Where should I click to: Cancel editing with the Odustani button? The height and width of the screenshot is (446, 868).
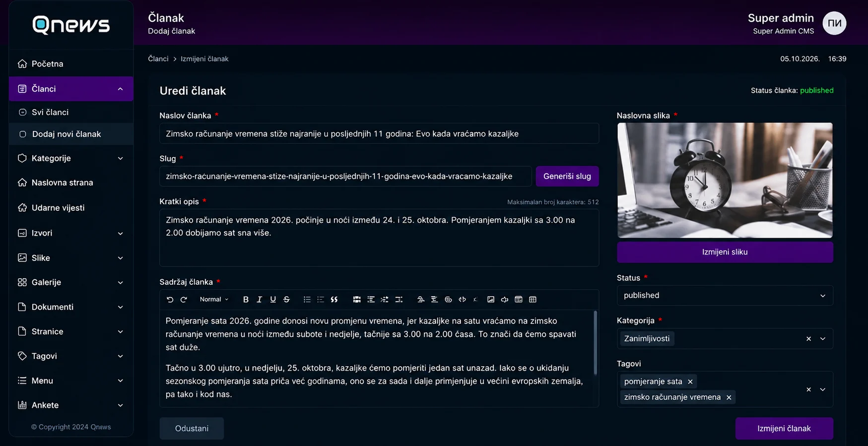pyautogui.click(x=192, y=429)
